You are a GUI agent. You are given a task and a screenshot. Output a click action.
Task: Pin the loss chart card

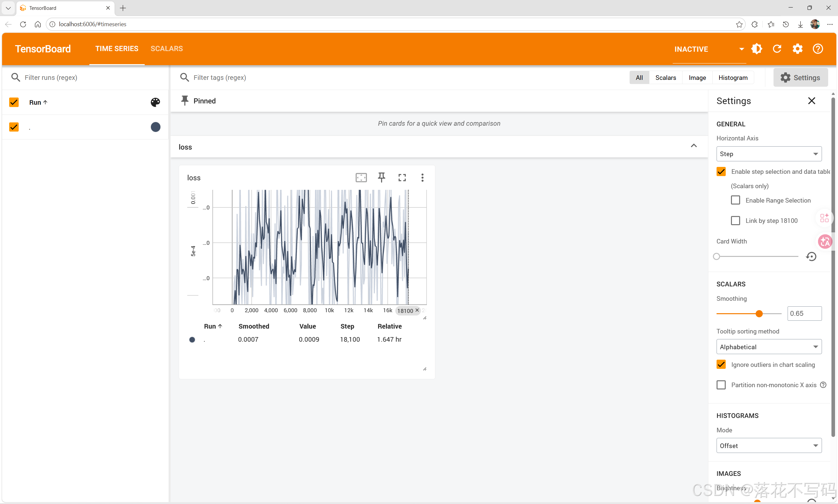coord(381,177)
